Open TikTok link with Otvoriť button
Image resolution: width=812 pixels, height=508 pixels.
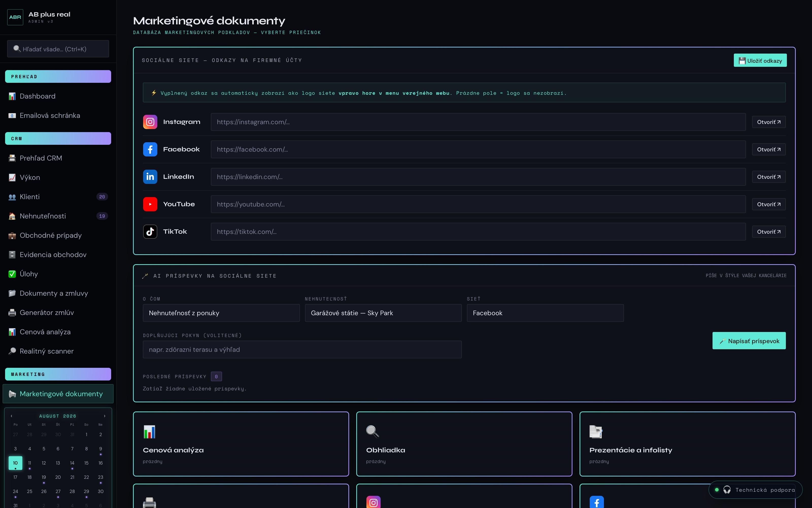tap(769, 232)
